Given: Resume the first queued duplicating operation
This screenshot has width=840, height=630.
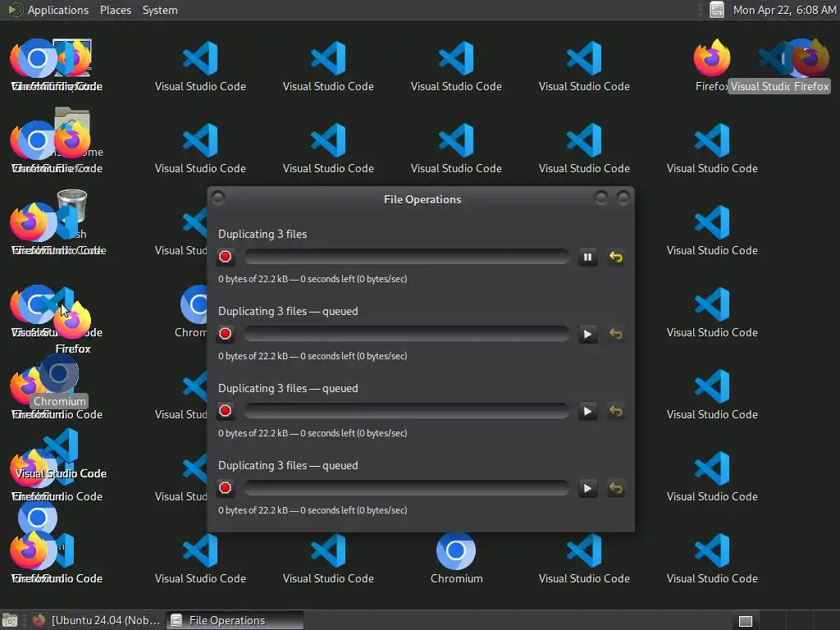Looking at the screenshot, I should [587, 335].
